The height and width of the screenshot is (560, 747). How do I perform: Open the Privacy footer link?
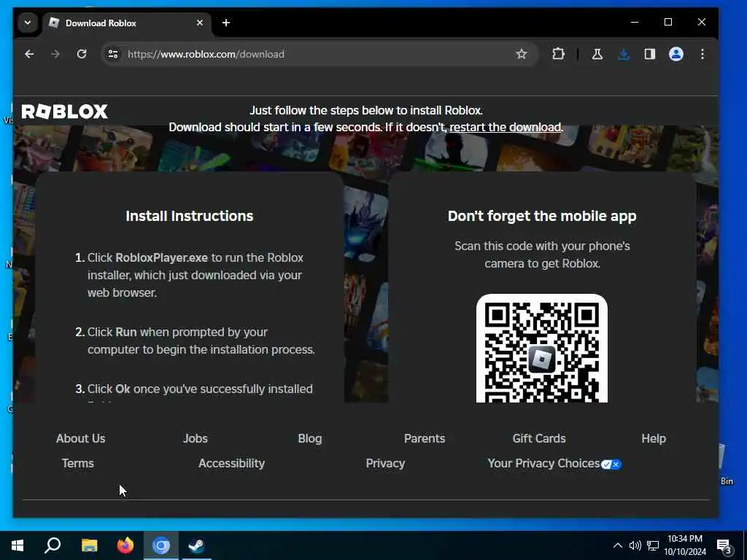[x=385, y=463]
